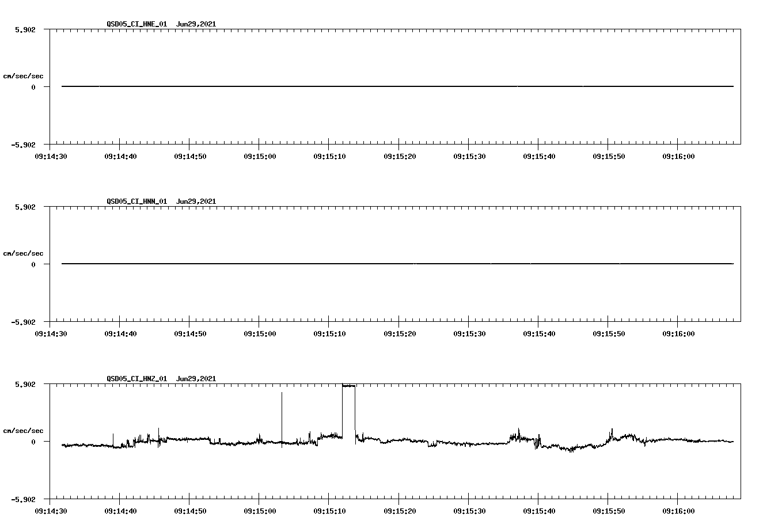Click the 09:15:10 time label under HNE plot

pyautogui.click(x=329, y=157)
